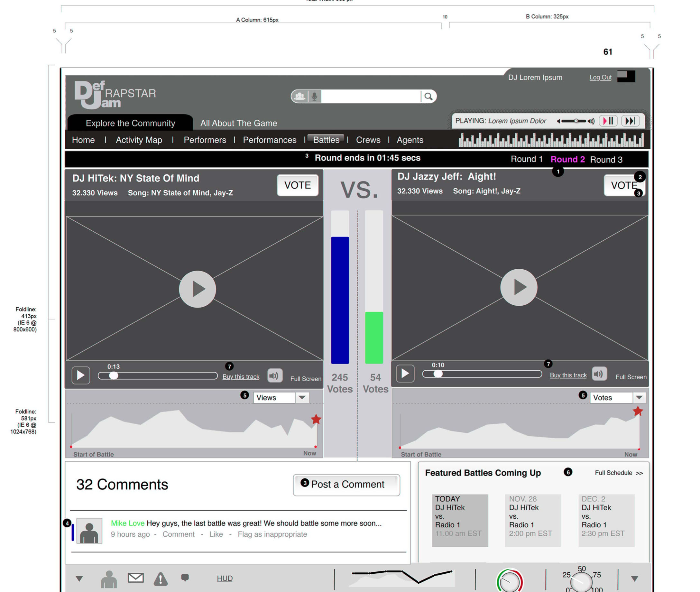Image resolution: width=700 pixels, height=592 pixels.
Task: Open the alert warning icon in HUD bar
Action: coord(161,578)
